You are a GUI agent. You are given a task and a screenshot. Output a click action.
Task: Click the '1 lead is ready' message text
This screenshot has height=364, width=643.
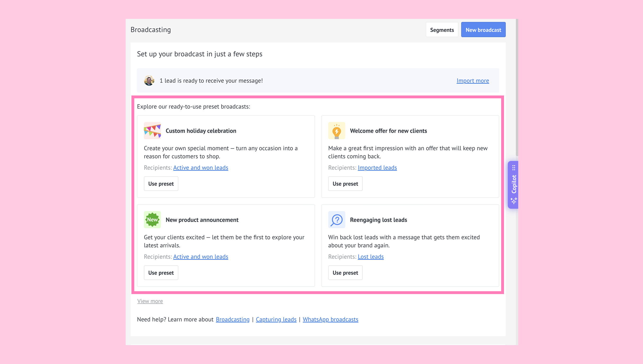point(211,81)
